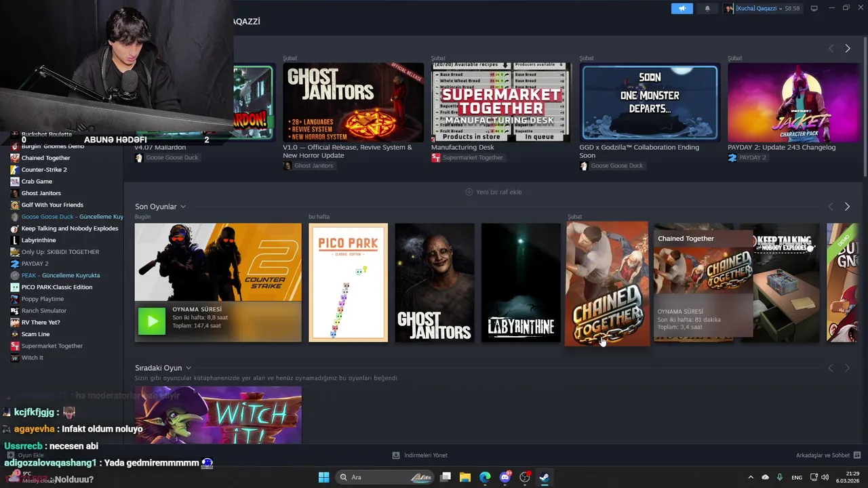The height and width of the screenshot is (488, 868).
Task: Select Labyrinthine in the library list
Action: [39, 240]
